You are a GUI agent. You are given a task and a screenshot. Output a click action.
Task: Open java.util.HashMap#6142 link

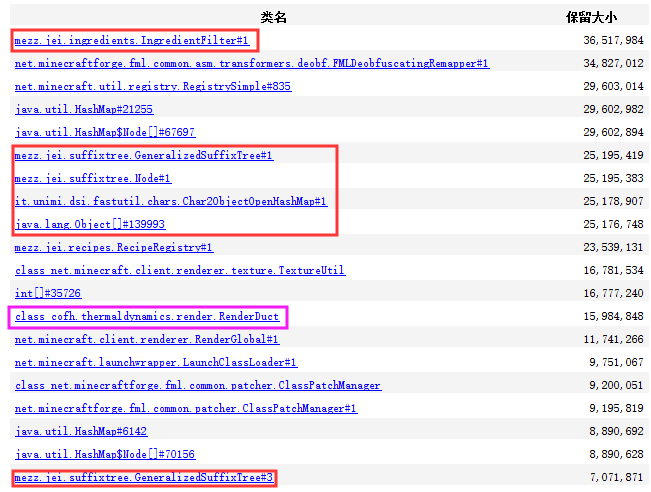click(81, 431)
